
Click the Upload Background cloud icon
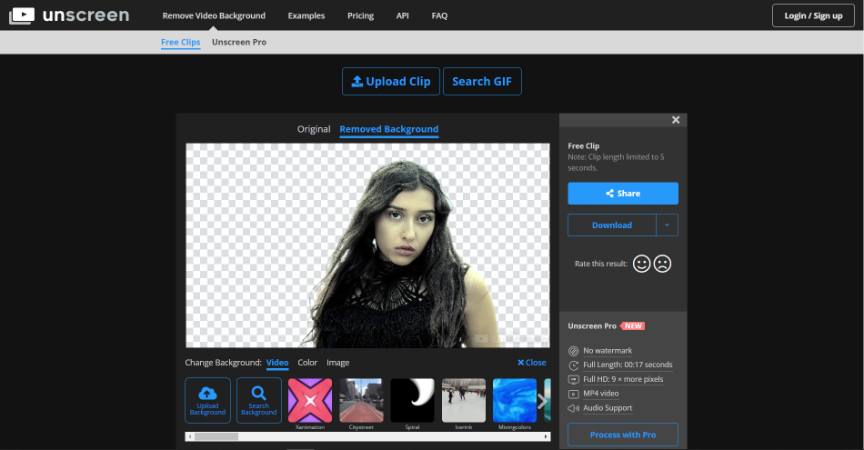point(208,393)
